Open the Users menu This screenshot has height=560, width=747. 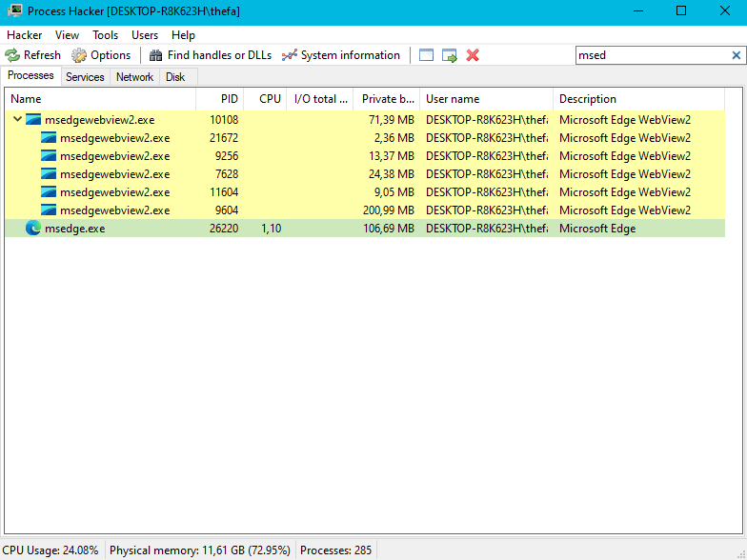pos(145,35)
